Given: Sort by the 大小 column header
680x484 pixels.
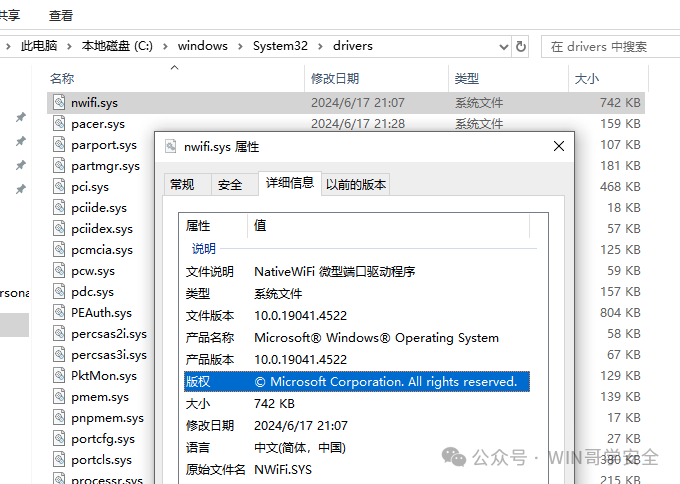Looking at the screenshot, I should [608, 78].
